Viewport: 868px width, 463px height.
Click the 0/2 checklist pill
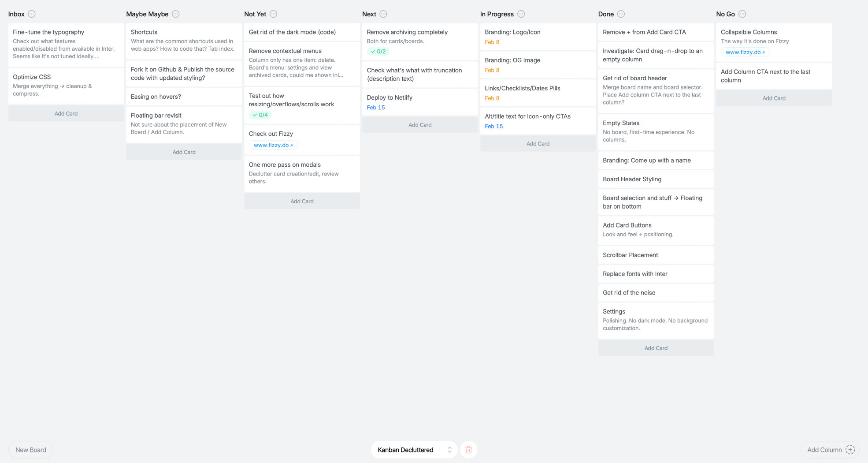point(378,52)
